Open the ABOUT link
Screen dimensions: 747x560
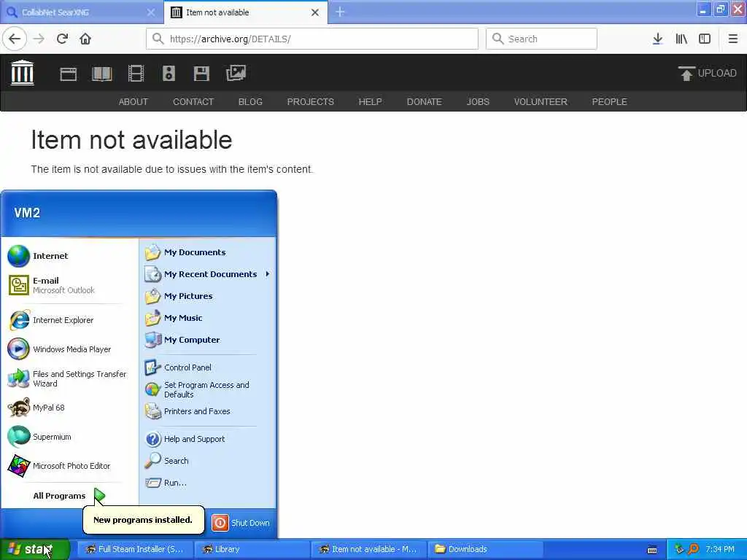133,101
